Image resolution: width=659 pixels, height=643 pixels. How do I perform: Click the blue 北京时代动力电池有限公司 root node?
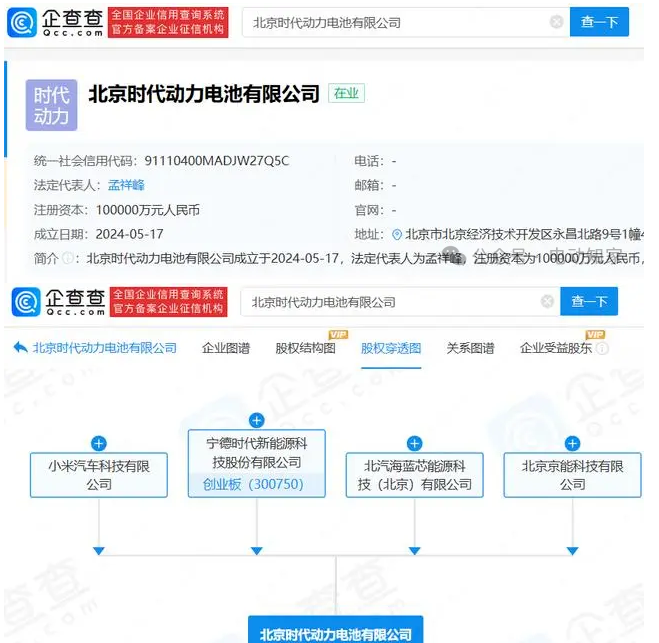click(x=335, y=630)
